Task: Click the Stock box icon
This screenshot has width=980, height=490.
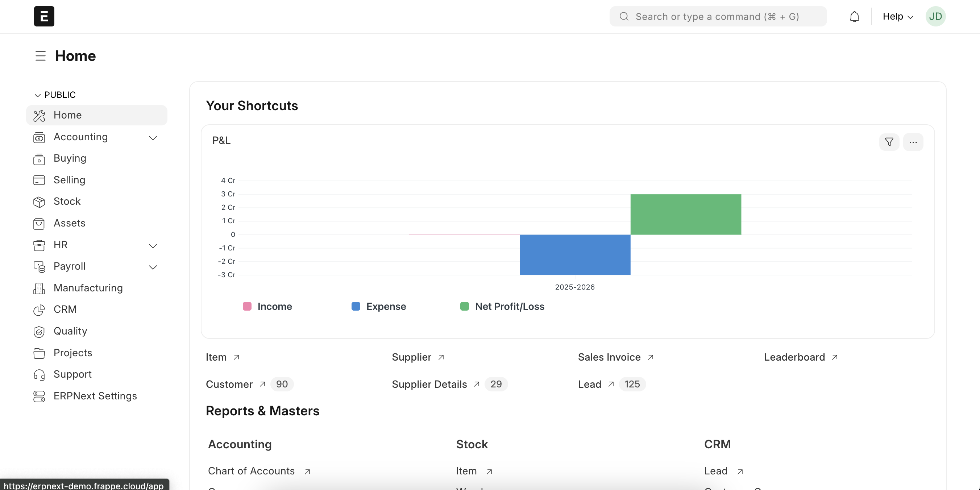Action: [39, 202]
